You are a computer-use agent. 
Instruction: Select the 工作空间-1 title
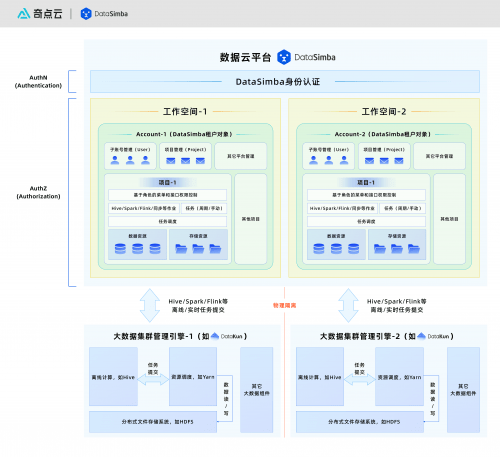185,111
